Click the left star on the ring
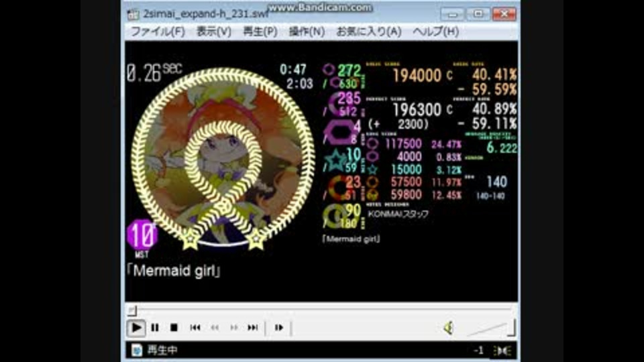Viewport: 644px width, 362px height. 190,239
